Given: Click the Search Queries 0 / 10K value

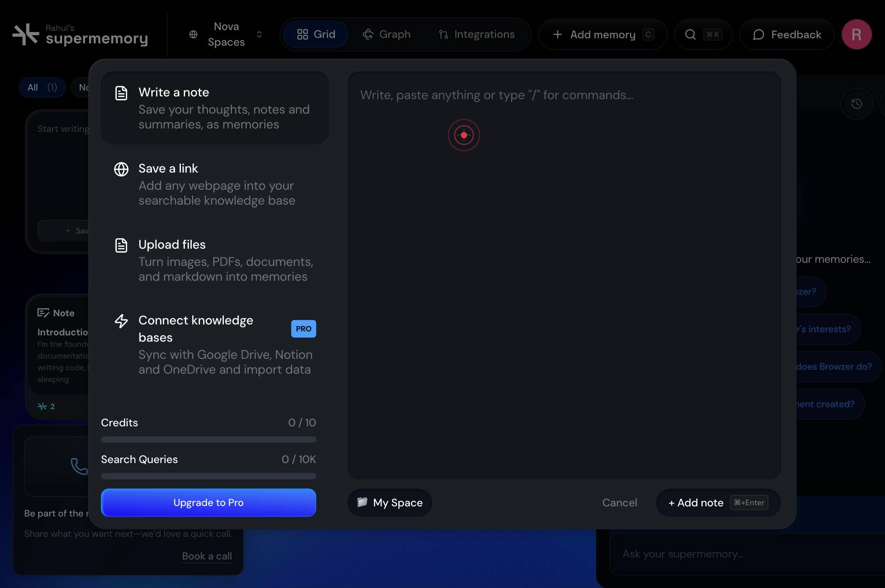Looking at the screenshot, I should tap(299, 459).
